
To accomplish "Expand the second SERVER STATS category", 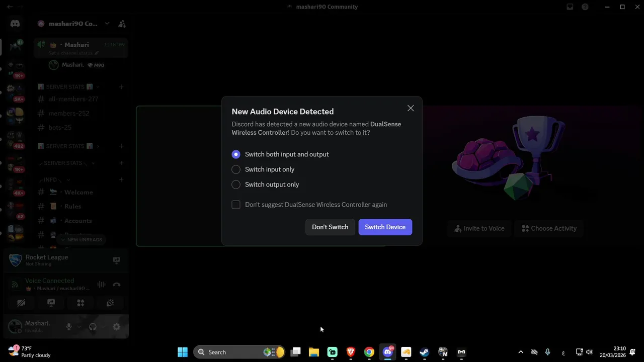I will pos(68,146).
